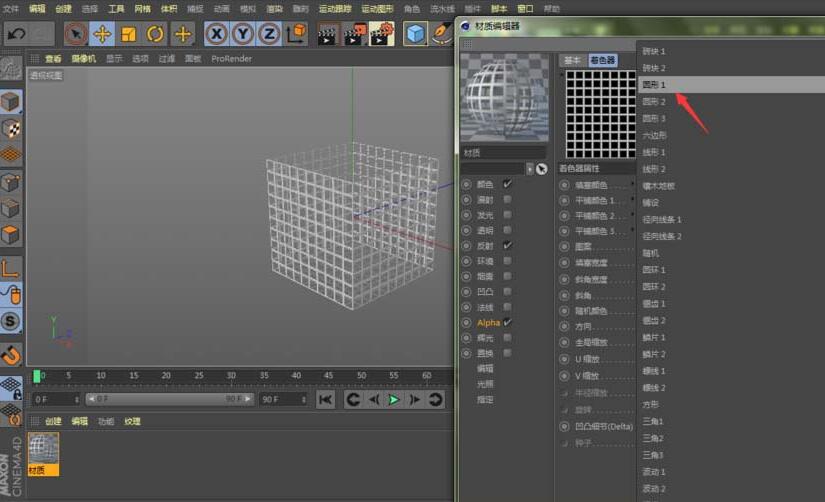Click the material sphere preview
This screenshot has height=502, width=825.
click(x=504, y=97)
